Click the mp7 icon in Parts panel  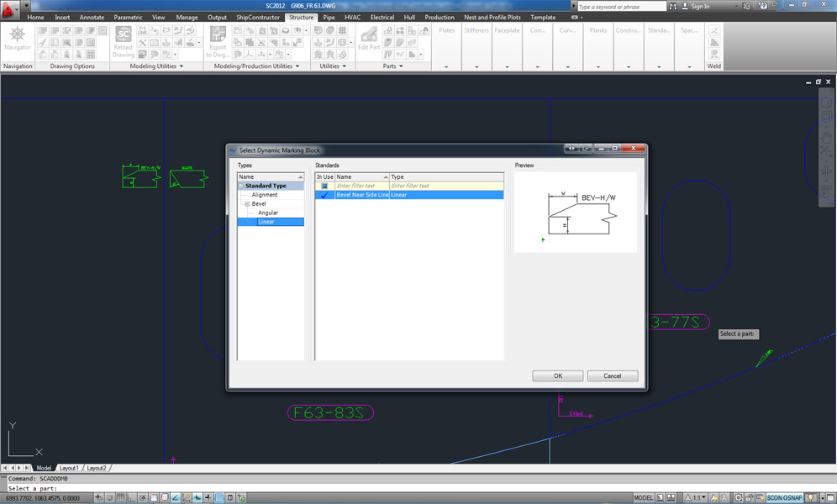(x=400, y=54)
